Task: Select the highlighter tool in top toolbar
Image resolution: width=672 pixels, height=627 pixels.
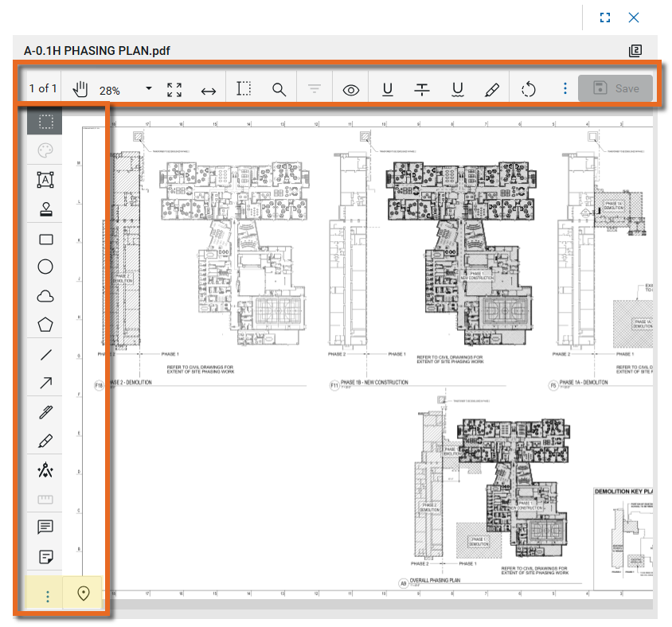Action: click(491, 89)
